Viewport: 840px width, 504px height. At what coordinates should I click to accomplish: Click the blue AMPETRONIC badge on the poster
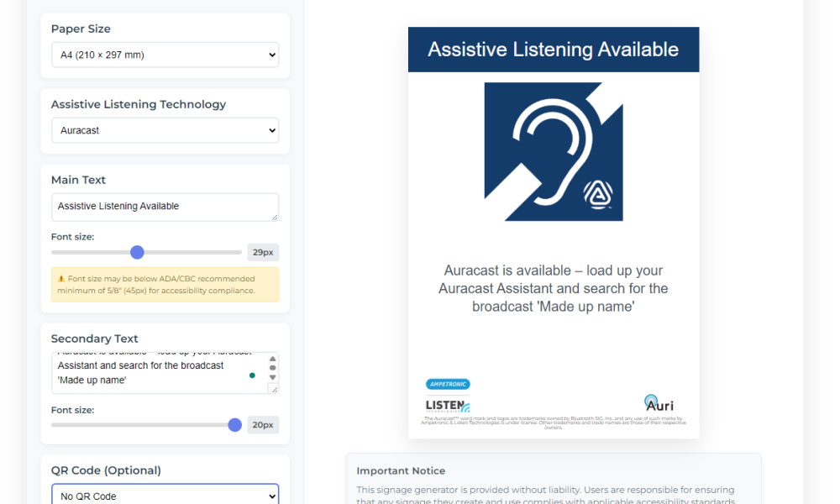pos(448,384)
